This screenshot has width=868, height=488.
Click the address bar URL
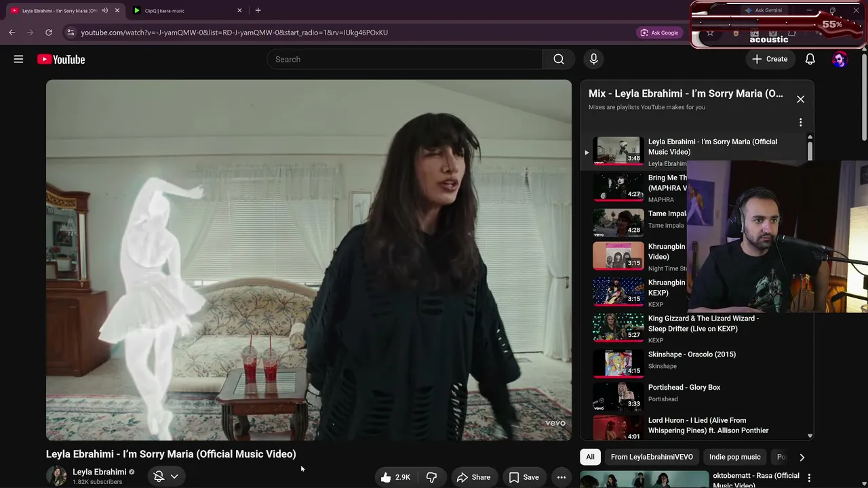pos(235,32)
